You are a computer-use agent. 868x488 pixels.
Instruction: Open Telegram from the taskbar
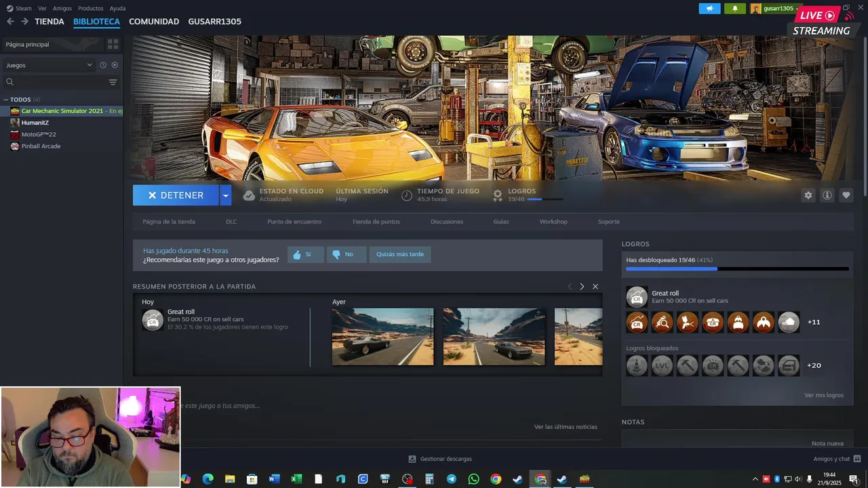451,479
